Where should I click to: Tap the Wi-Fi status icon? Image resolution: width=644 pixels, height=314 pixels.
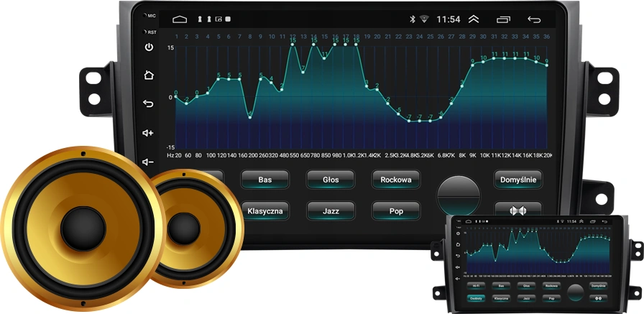[424, 19]
